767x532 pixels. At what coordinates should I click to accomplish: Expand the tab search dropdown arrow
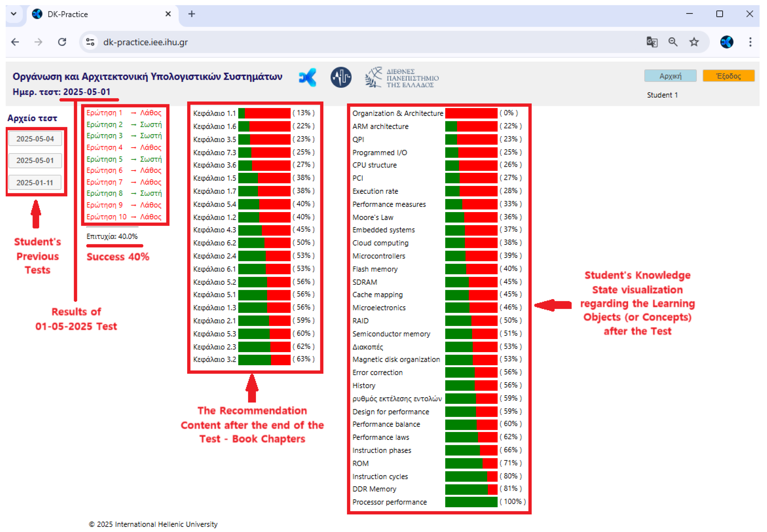(x=14, y=14)
